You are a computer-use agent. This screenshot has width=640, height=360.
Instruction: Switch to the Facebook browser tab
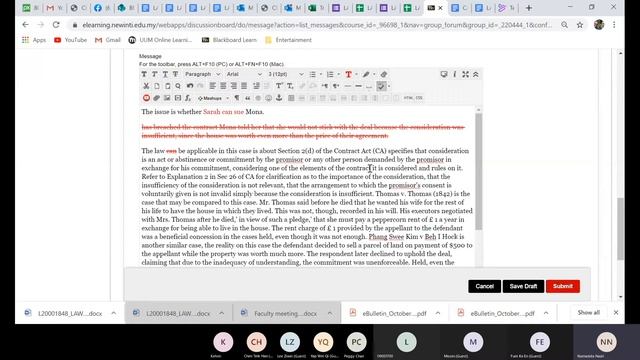[x=102, y=8]
